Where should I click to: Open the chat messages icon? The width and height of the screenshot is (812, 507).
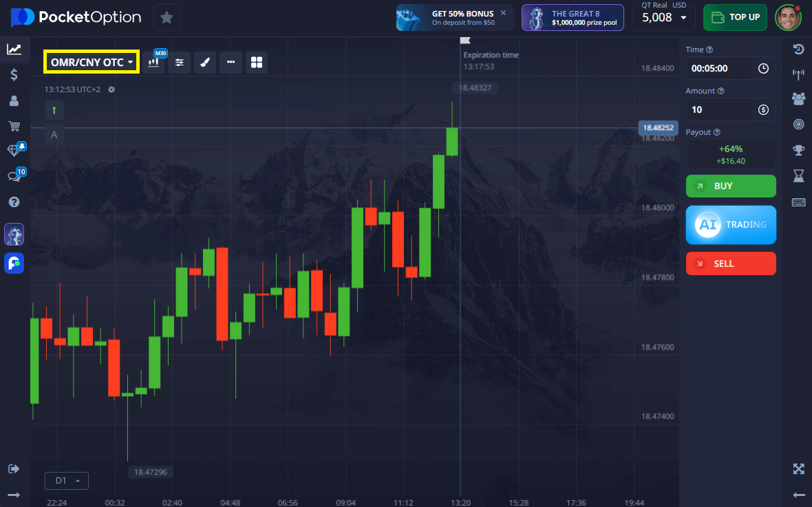click(14, 176)
